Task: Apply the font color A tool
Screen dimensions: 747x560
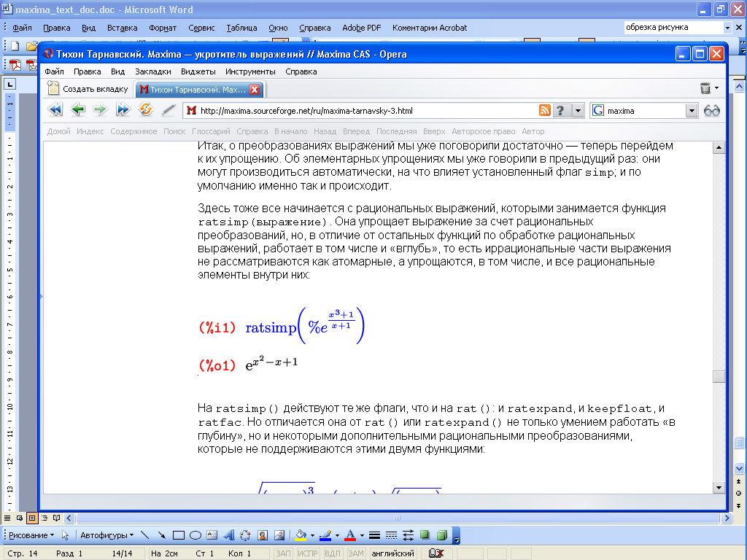Action: click(x=350, y=535)
